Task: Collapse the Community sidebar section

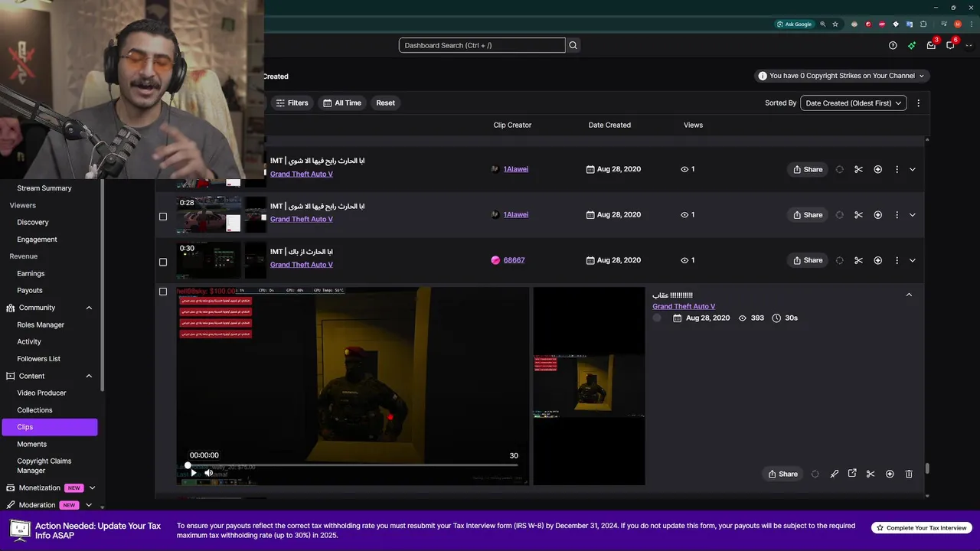Action: [89, 308]
